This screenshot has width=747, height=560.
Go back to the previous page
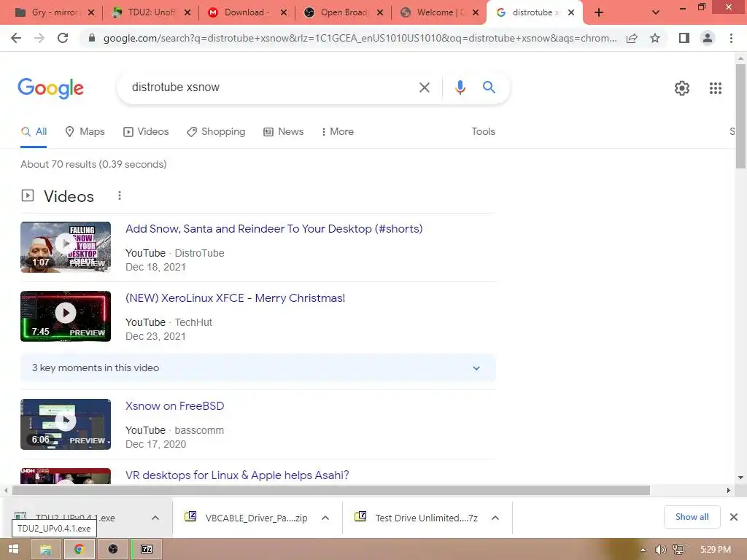16,38
